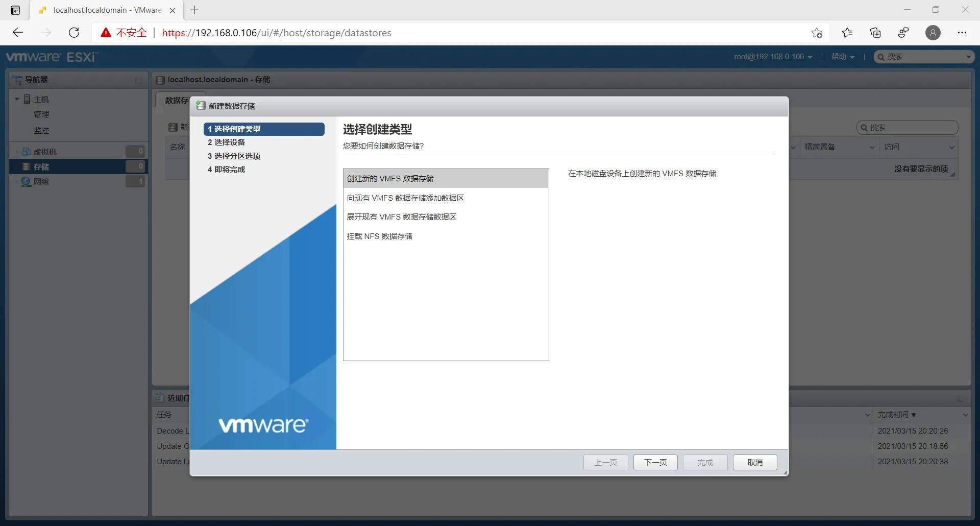The height and width of the screenshot is (526, 980).
Task: Open the 帮助 dropdown menu
Action: (842, 57)
